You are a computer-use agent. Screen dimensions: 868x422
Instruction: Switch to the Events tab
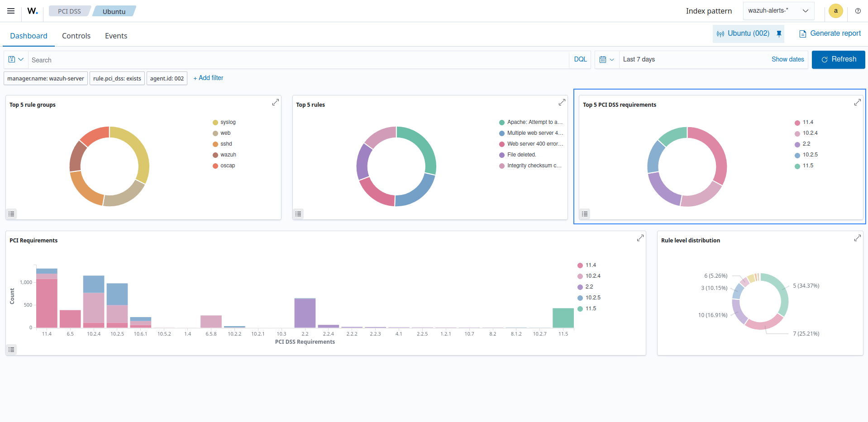[116, 36]
